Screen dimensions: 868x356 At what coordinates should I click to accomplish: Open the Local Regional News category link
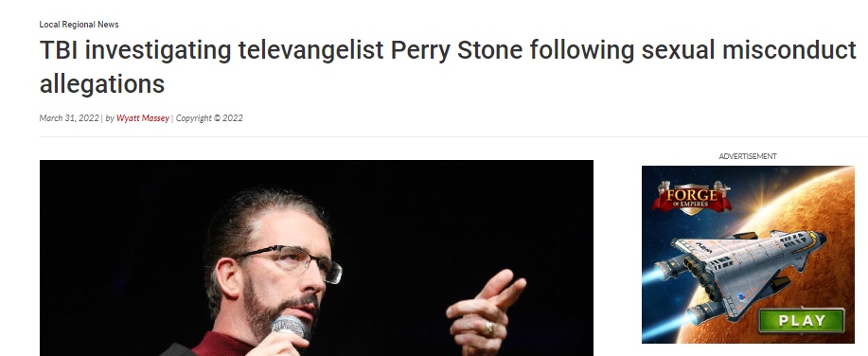79,25
